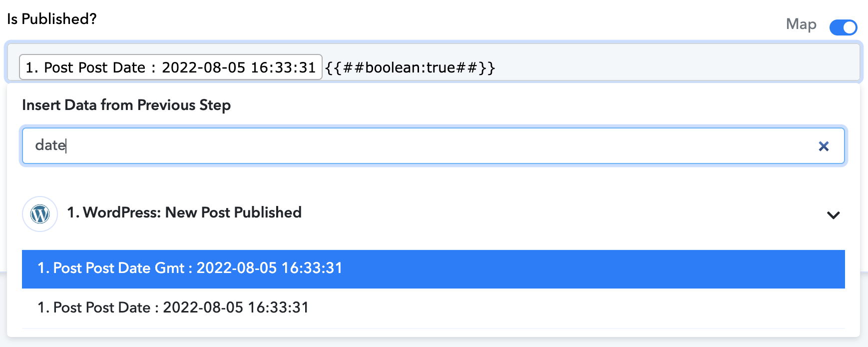Click empty space after the boolean text
Screen dimensions: 868x347
click(674, 67)
